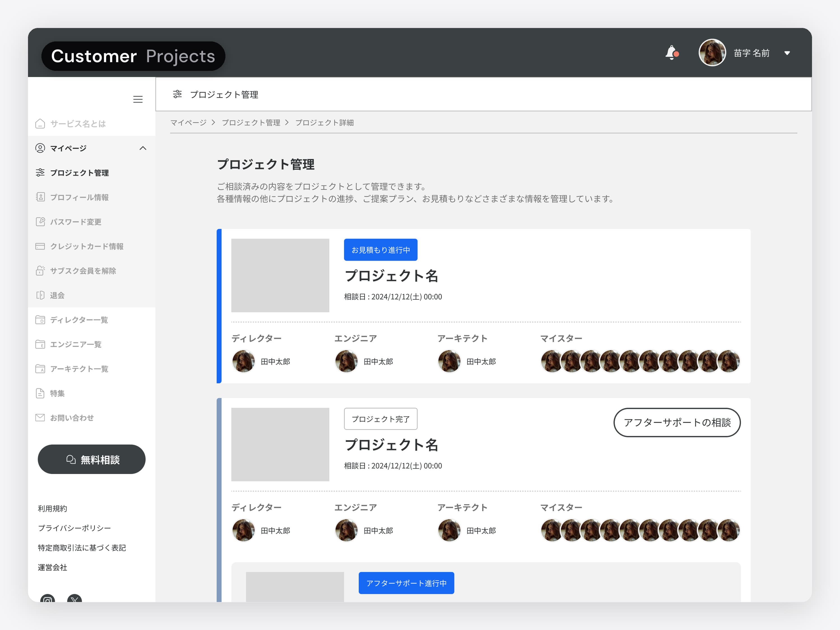Open ディレクター一覧 in the sidebar
The width and height of the screenshot is (840, 630).
pyautogui.click(x=92, y=320)
